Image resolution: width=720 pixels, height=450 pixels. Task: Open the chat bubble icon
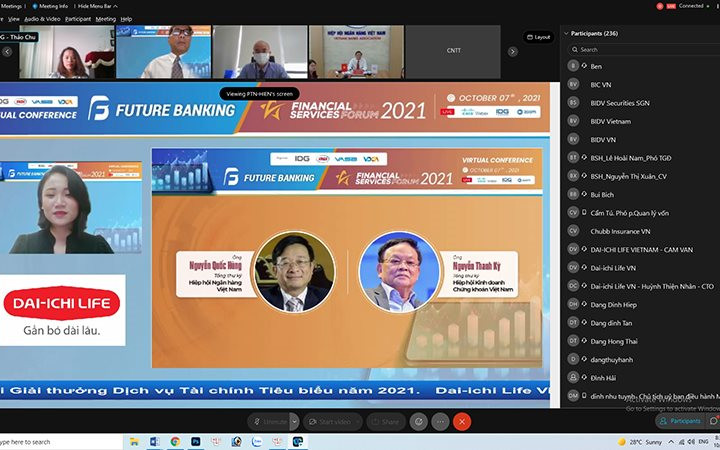click(x=714, y=421)
